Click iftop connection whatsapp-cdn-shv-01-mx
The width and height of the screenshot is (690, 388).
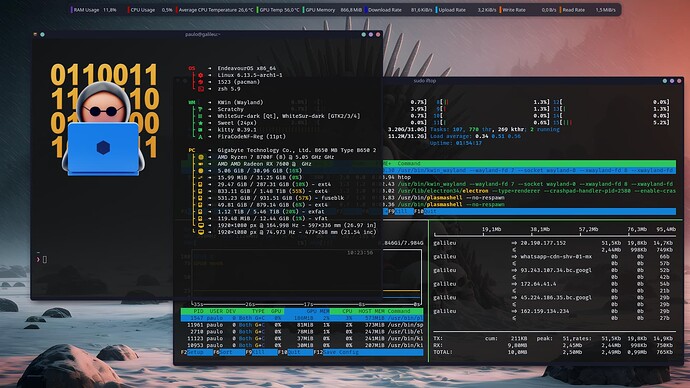556,256
